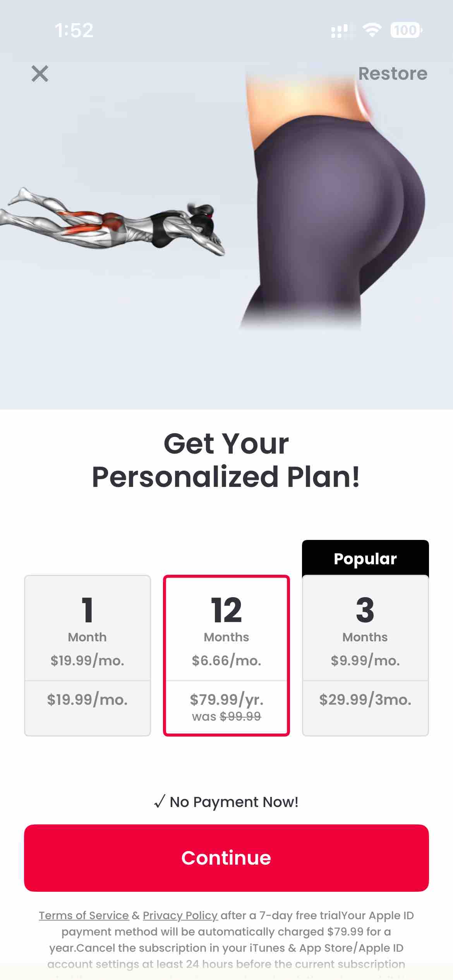Viewport: 453px width, 980px height.
Task: Click the Popular badge
Action: click(365, 558)
